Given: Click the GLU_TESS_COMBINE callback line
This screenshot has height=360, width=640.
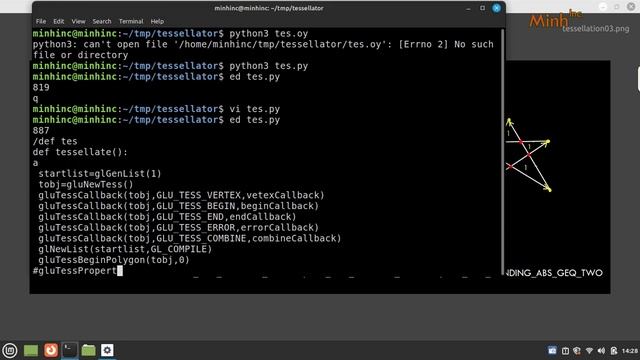Looking at the screenshot, I should tap(190, 238).
